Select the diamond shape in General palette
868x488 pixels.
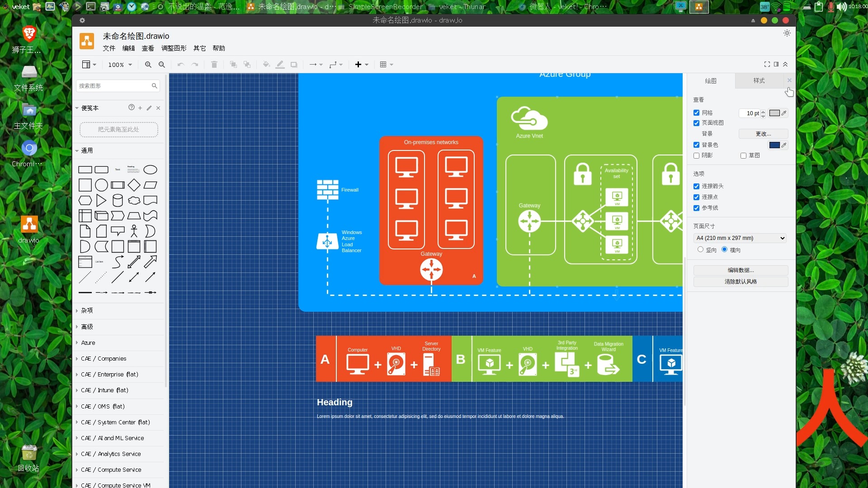tap(134, 185)
